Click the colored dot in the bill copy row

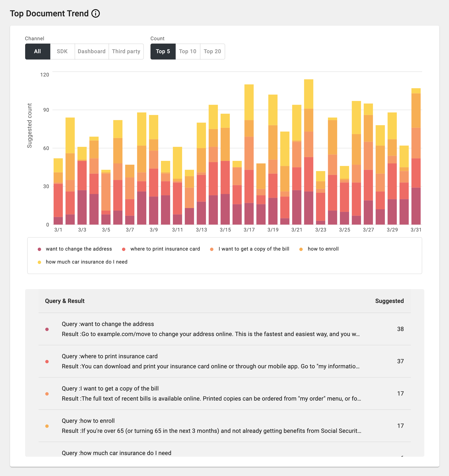coord(47,394)
